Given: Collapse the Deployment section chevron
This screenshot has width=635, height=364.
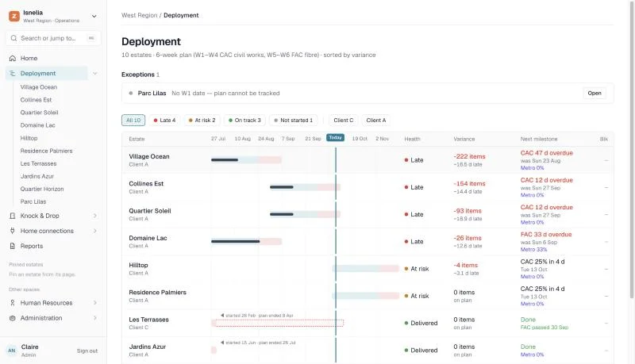Looking at the screenshot, I should point(94,73).
